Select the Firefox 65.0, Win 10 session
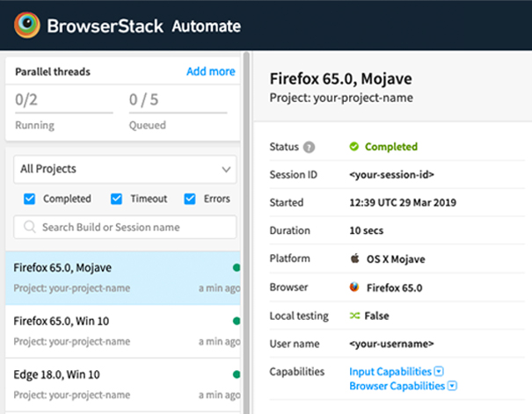This screenshot has height=414, width=532. click(x=123, y=331)
